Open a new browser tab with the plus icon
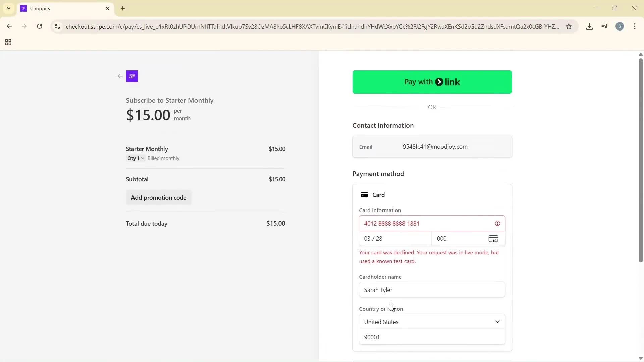The width and height of the screenshot is (644, 362). 123,9
